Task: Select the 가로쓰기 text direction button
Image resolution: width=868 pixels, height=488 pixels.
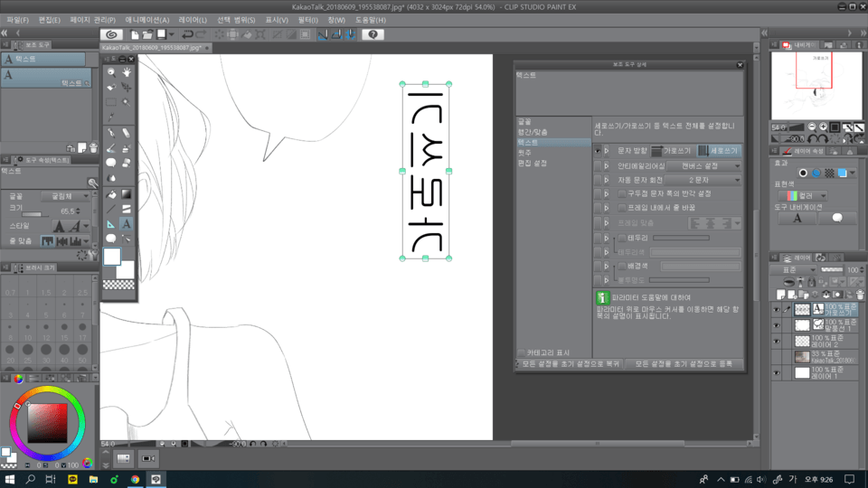Action: click(x=671, y=151)
